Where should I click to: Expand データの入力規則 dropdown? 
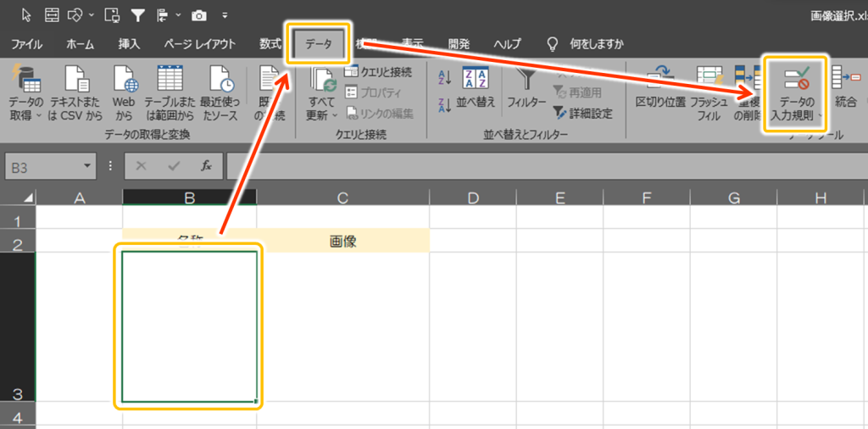click(x=820, y=115)
